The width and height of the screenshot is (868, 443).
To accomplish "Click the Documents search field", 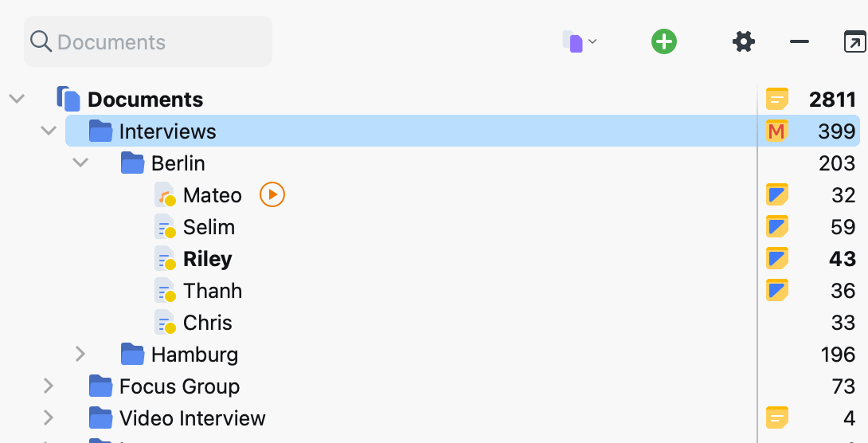I will (148, 41).
